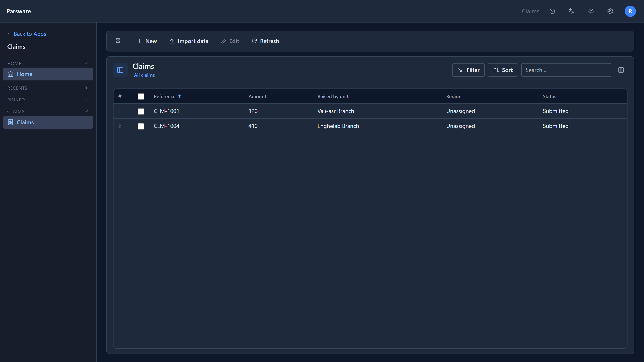Go Back to Apps link
Screen dimensions: 644x362
click(x=27, y=34)
